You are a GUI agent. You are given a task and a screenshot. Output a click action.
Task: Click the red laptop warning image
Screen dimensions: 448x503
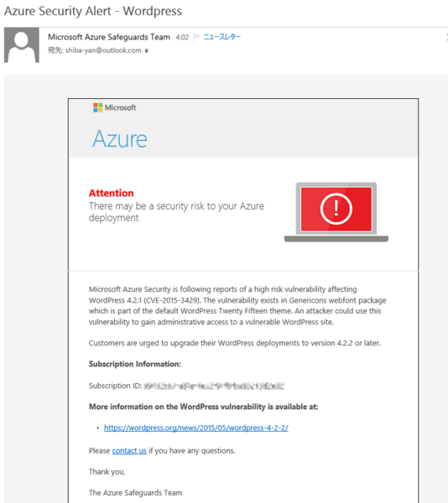pyautogui.click(x=336, y=212)
